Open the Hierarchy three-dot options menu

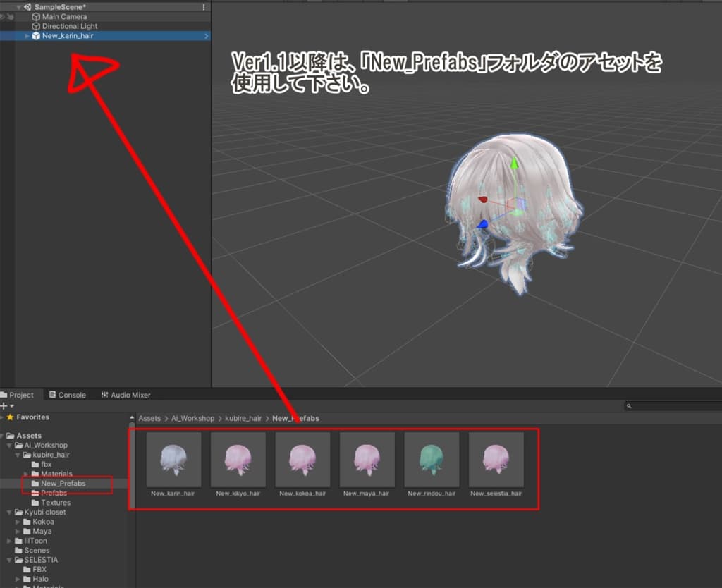point(204,6)
